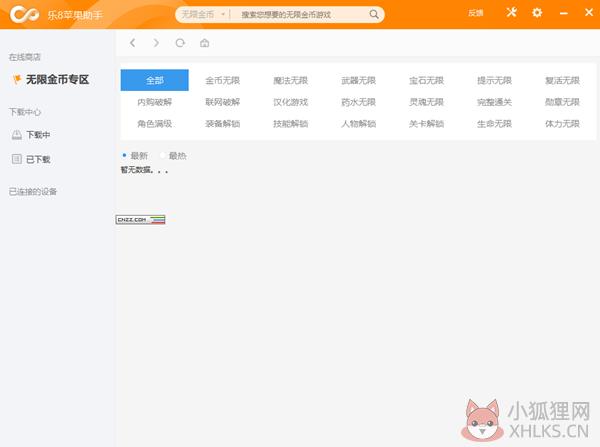Screen dimensions: 600x447
Task: Open the 已下载 sidebar item
Action: (38, 159)
